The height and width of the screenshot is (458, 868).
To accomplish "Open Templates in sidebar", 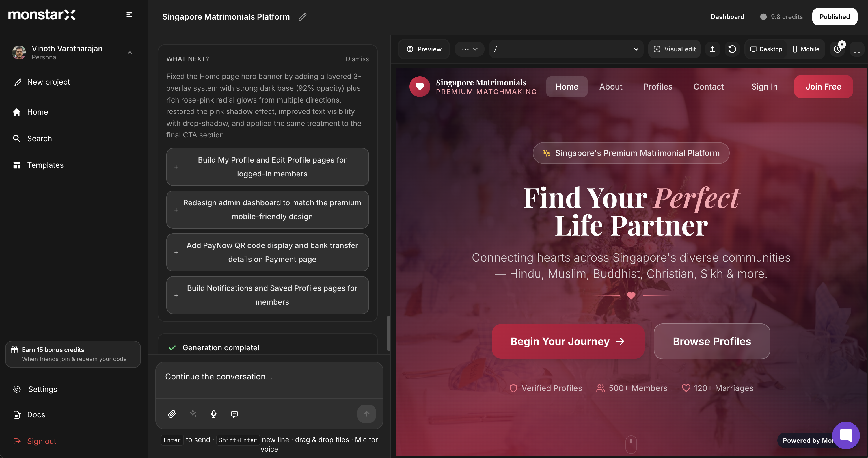I will [x=38, y=165].
